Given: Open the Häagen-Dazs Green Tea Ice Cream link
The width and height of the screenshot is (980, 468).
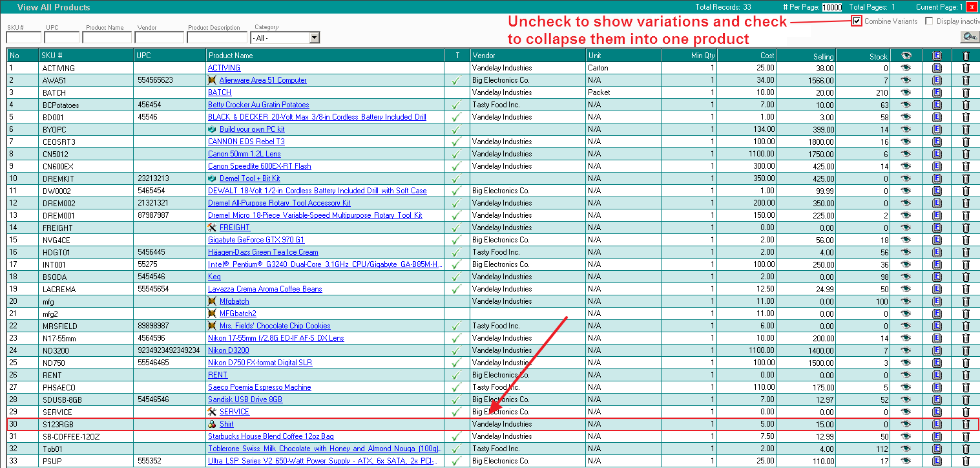Looking at the screenshot, I should click(262, 252).
